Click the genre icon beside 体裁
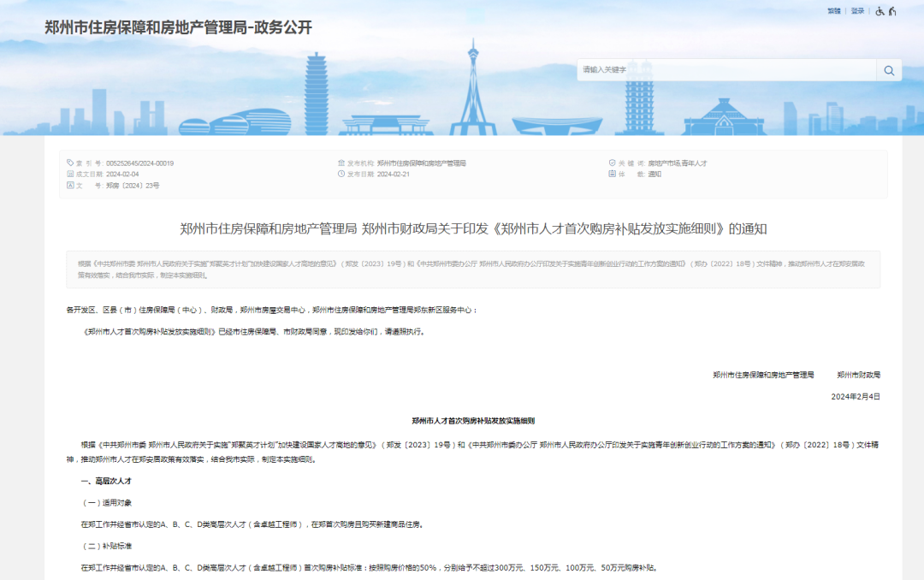 click(611, 173)
